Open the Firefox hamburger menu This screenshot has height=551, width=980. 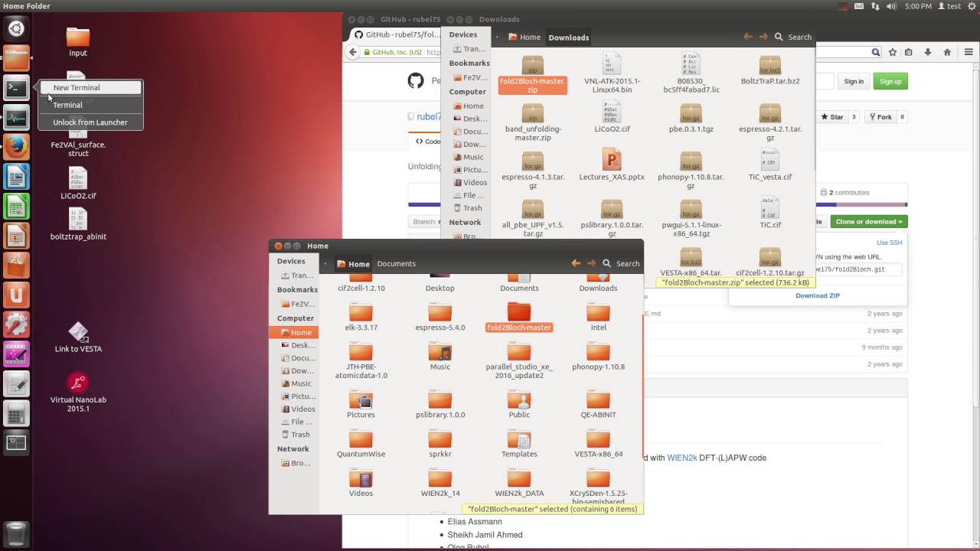968,52
